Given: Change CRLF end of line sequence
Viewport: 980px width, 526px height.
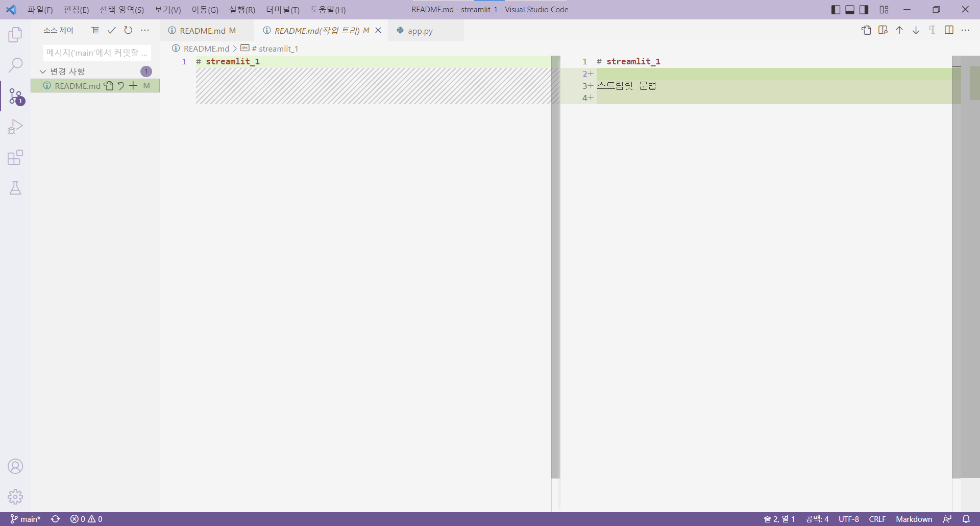Looking at the screenshot, I should (x=877, y=519).
